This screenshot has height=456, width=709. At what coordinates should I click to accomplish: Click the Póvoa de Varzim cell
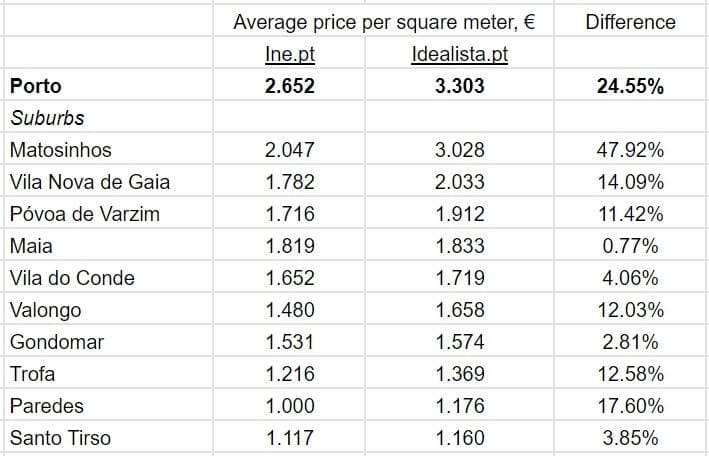coord(84,214)
